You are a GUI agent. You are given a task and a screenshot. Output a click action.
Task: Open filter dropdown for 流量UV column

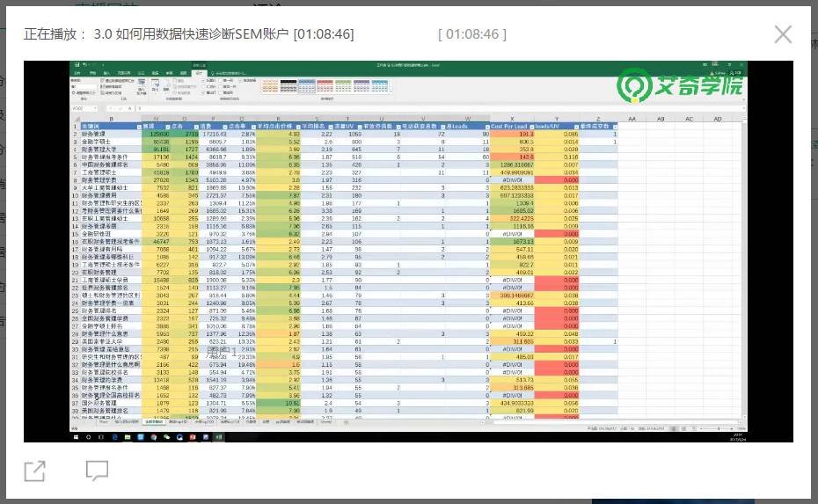pyautogui.click(x=360, y=127)
